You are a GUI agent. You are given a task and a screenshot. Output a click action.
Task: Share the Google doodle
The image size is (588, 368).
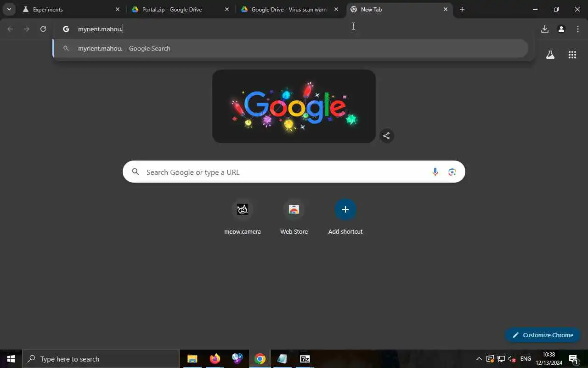click(x=387, y=136)
